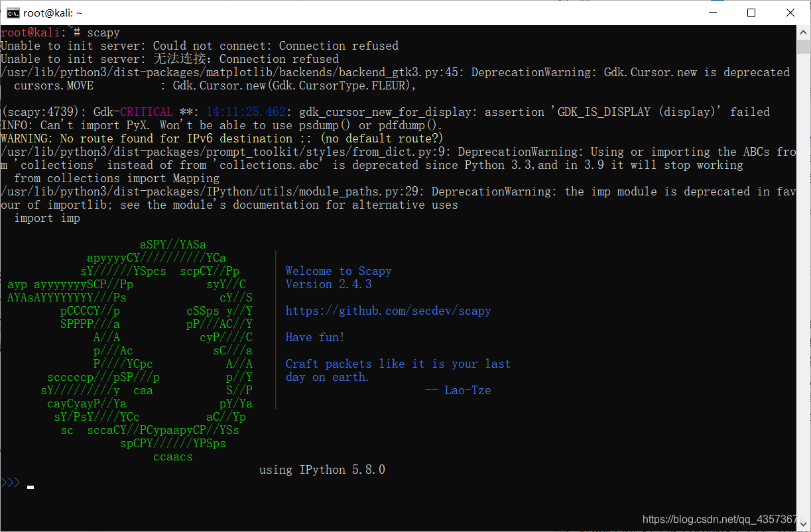Image resolution: width=811 pixels, height=532 pixels.
Task: Click the 'Version 2.4.3' text
Action: coord(328,284)
